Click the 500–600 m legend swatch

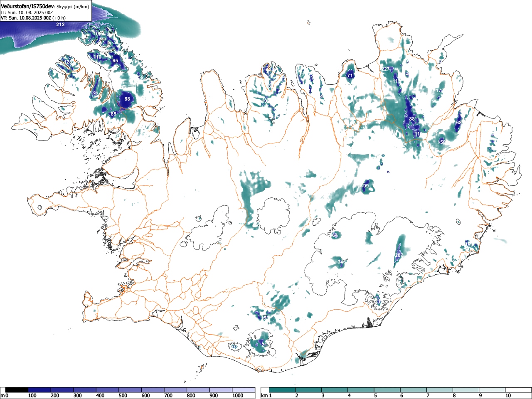click(x=130, y=390)
